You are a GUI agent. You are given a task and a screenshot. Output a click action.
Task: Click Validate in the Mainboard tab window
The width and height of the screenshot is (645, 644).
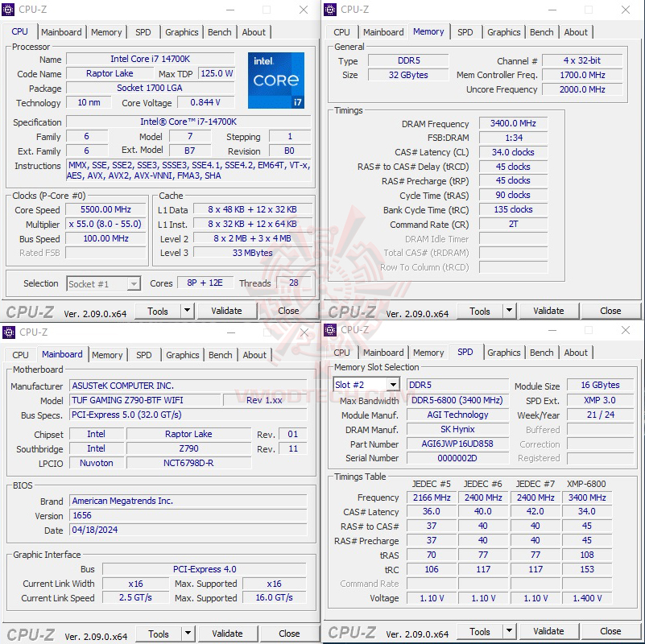click(227, 634)
